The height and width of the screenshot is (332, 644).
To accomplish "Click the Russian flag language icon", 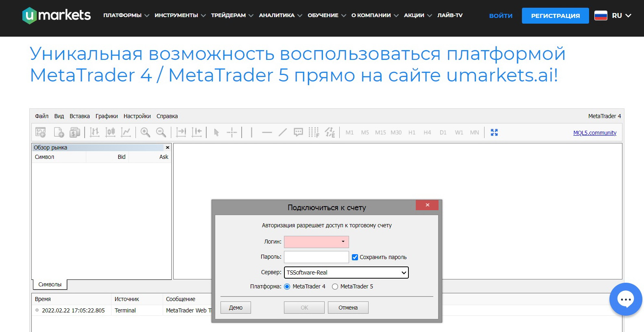I will point(601,15).
